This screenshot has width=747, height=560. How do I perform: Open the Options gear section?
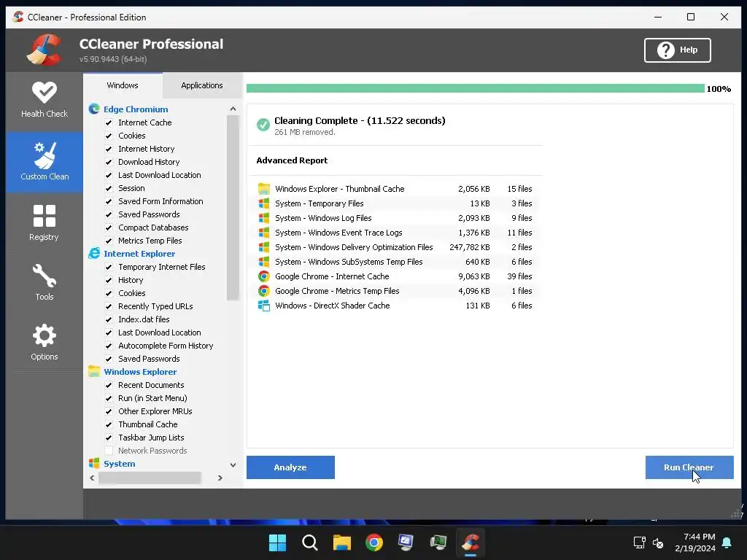[44, 342]
